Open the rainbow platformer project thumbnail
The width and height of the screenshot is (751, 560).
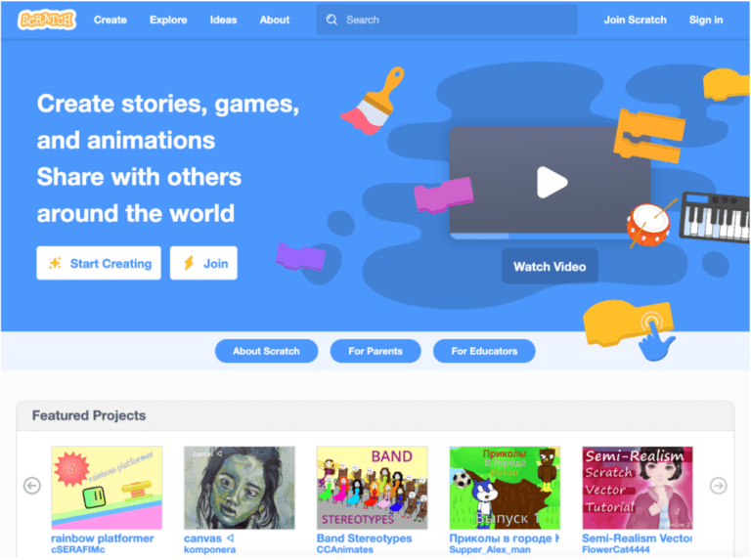click(x=107, y=488)
